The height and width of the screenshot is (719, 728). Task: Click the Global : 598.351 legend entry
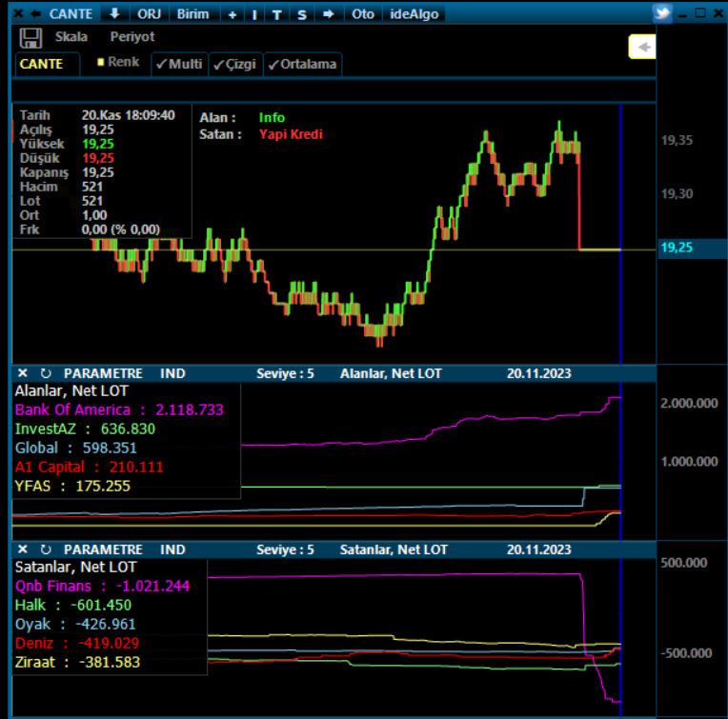tap(76, 448)
